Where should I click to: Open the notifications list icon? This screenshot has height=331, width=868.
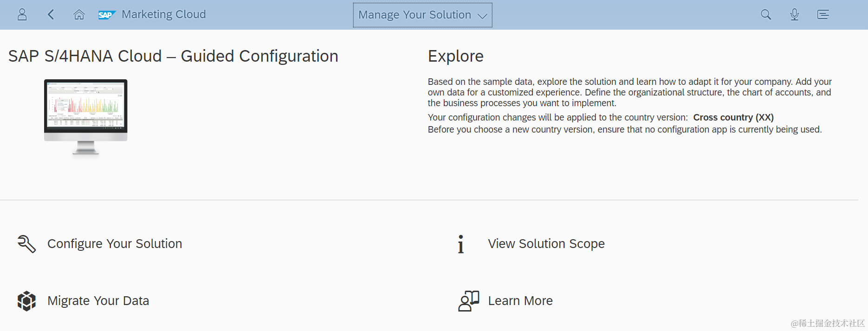click(x=823, y=15)
